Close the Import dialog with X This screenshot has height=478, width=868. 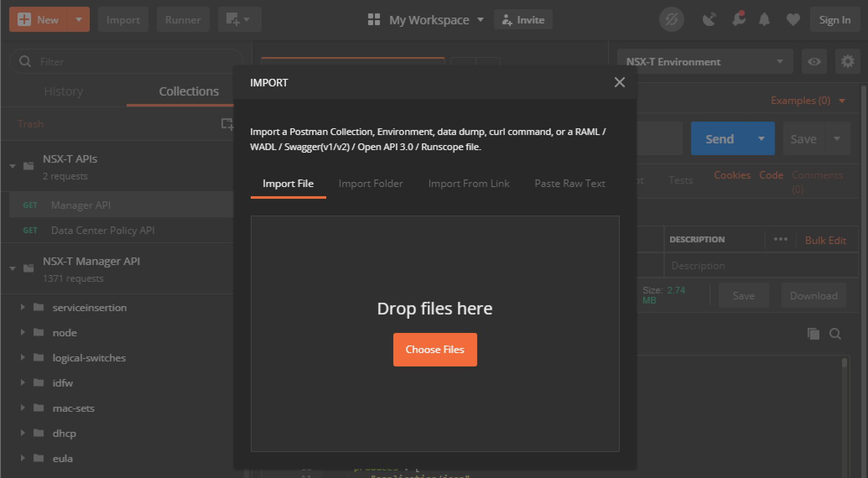point(619,82)
